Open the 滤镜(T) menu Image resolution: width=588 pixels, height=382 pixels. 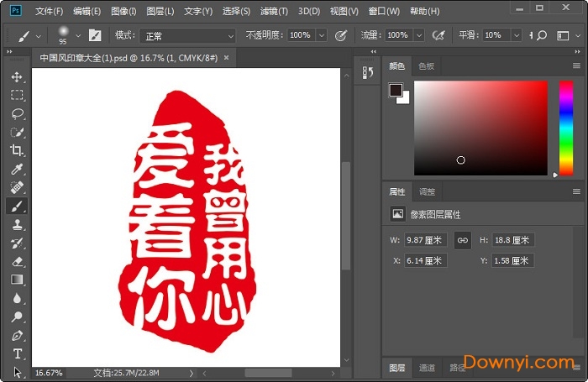(274, 12)
